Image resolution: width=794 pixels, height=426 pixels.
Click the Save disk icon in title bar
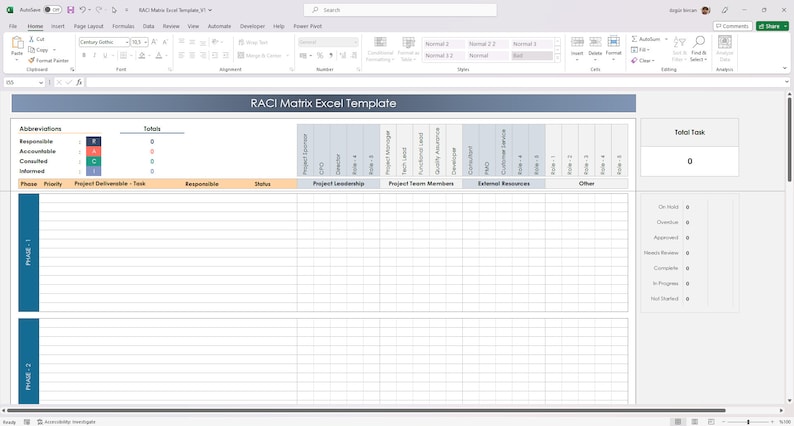click(70, 10)
